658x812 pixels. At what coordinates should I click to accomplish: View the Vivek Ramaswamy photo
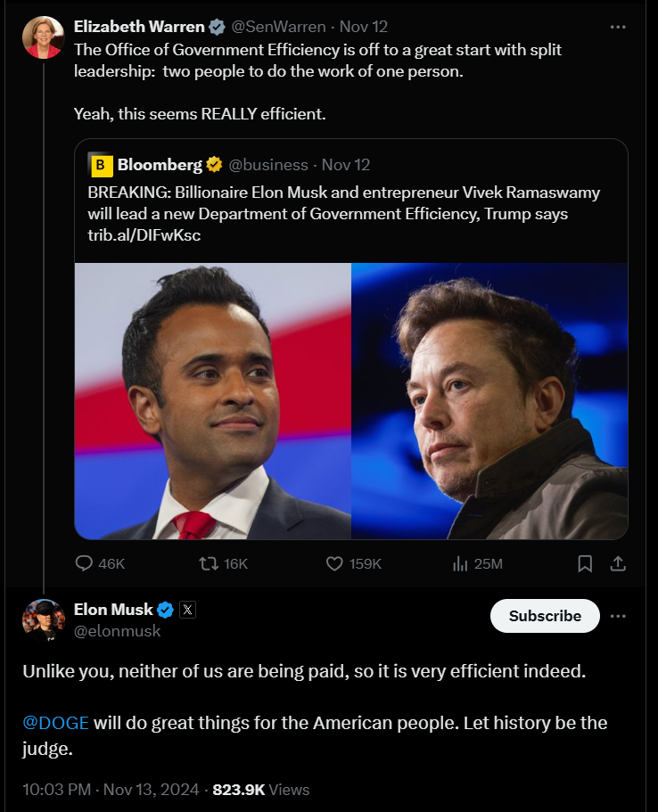coord(212,401)
